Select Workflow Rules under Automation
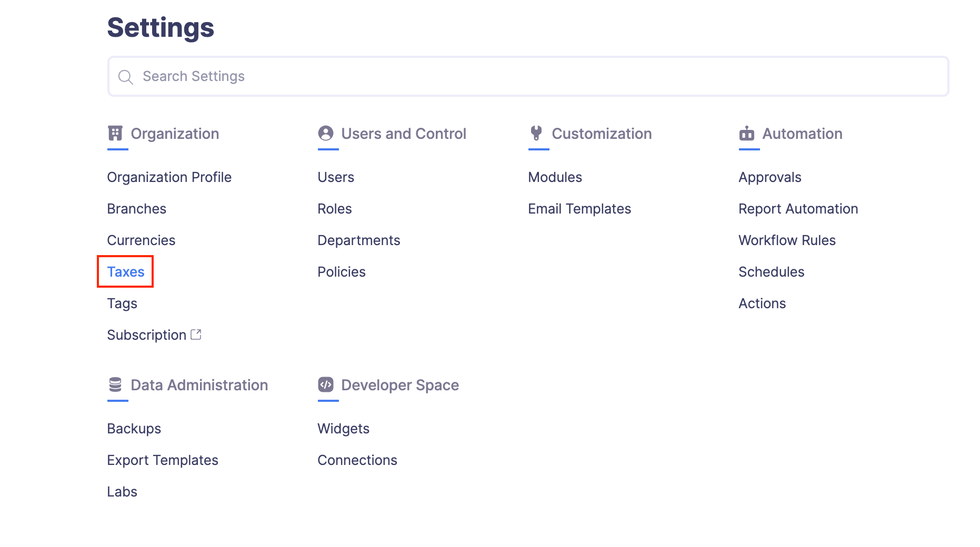The width and height of the screenshot is (980, 547). [x=786, y=240]
